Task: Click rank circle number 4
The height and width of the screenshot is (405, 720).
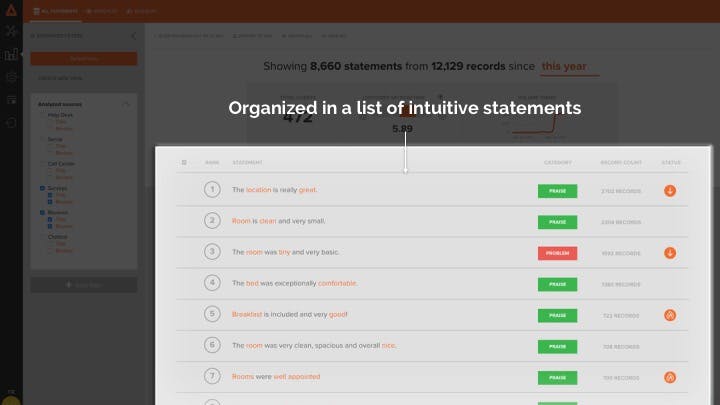Action: click(212, 283)
